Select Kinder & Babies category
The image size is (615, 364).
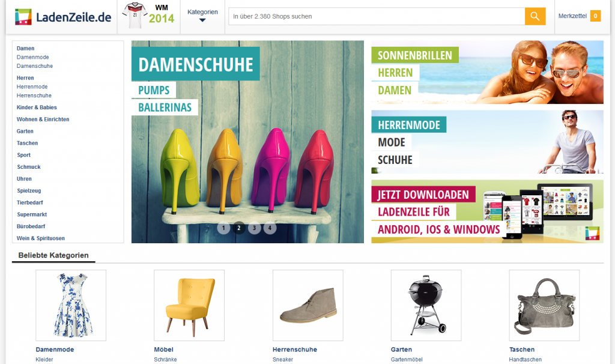click(37, 107)
